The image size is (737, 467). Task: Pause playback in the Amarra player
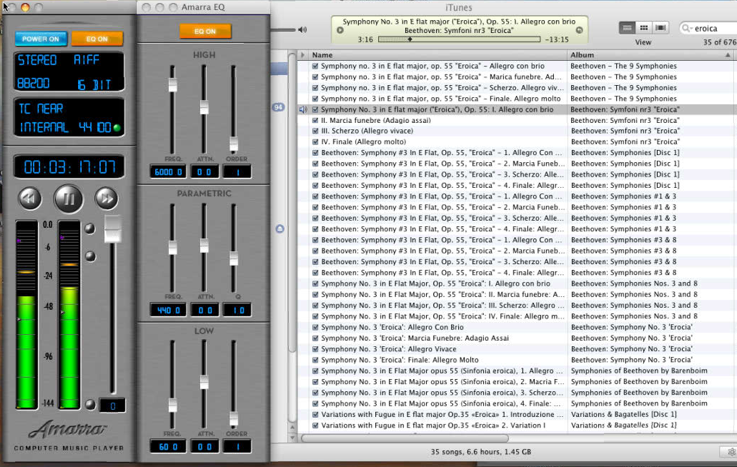click(69, 198)
